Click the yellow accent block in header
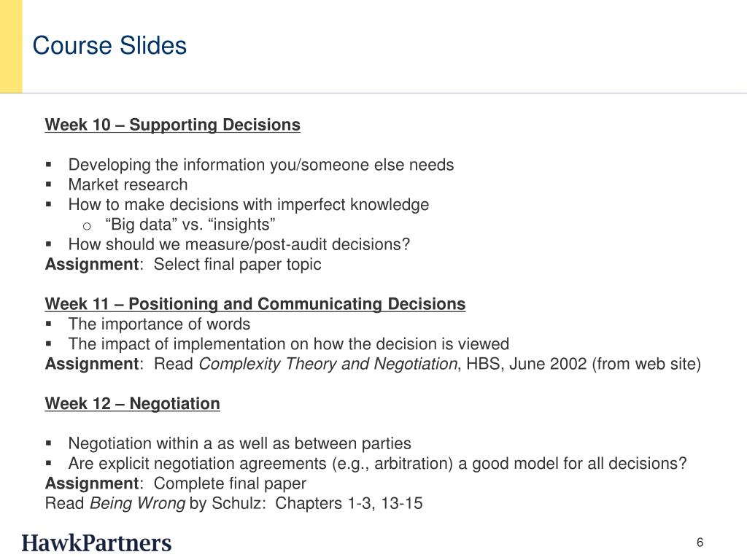Image resolution: width=747 pixels, height=560 pixels. click(11, 46)
